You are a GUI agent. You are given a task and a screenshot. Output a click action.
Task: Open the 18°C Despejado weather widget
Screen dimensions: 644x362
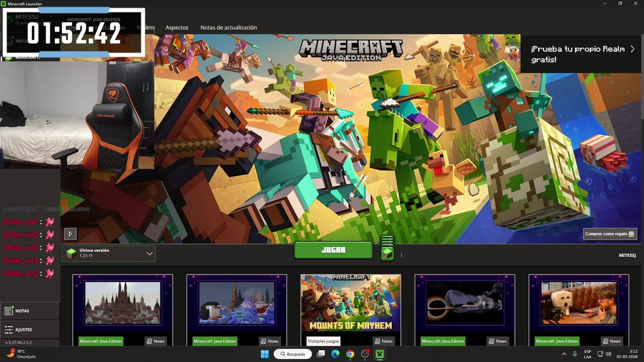pos(21,354)
